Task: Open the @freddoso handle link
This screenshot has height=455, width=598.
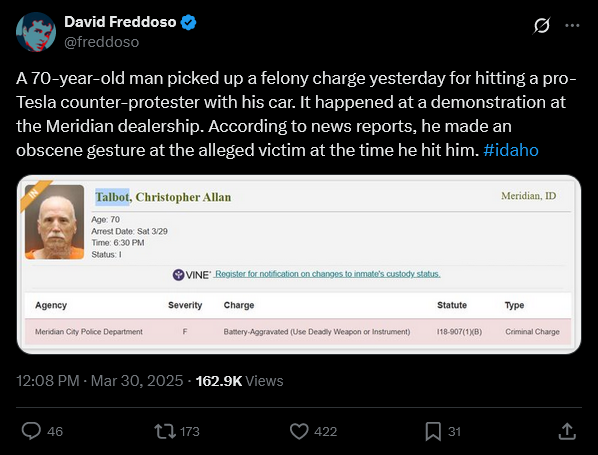Action: tap(101, 42)
